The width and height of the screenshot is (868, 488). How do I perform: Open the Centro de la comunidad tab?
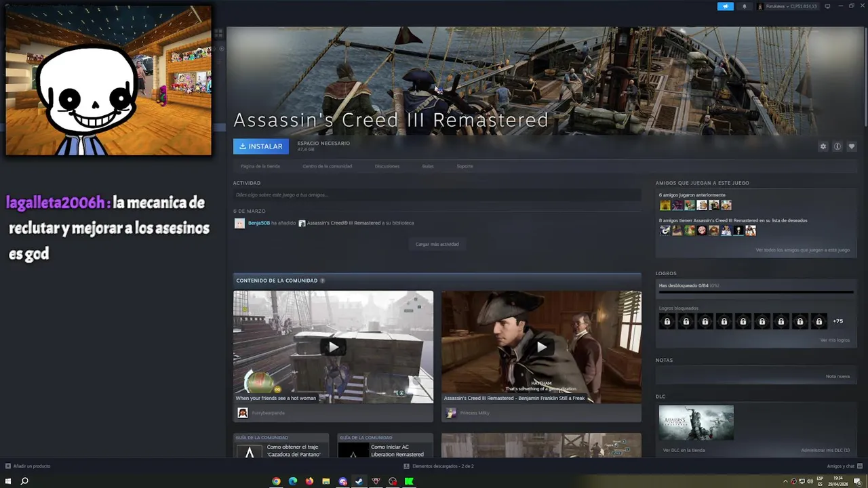coord(327,166)
